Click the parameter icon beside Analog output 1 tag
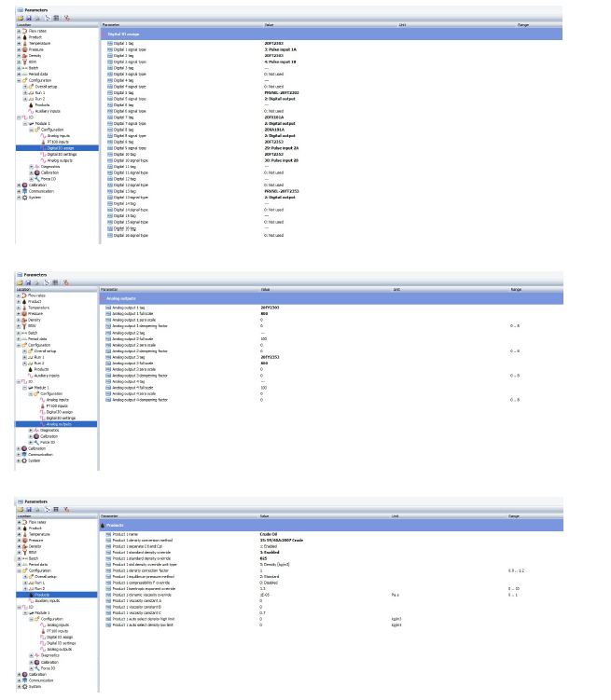611x700 pixels. pos(108,308)
